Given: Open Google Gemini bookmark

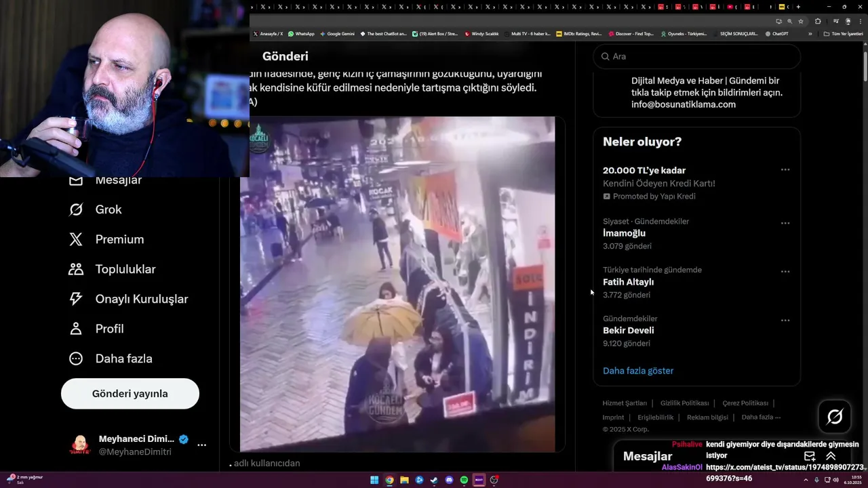Looking at the screenshot, I should click(x=337, y=33).
